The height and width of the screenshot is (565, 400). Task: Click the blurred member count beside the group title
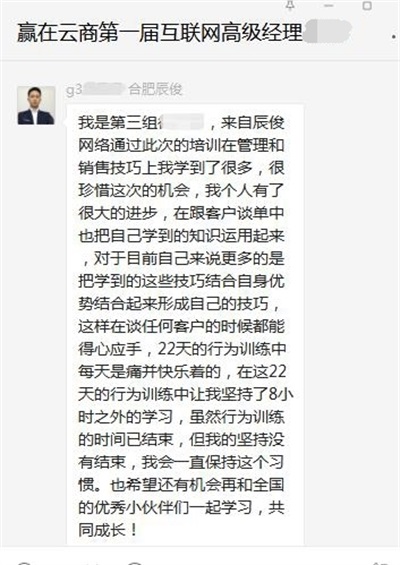[327, 32]
